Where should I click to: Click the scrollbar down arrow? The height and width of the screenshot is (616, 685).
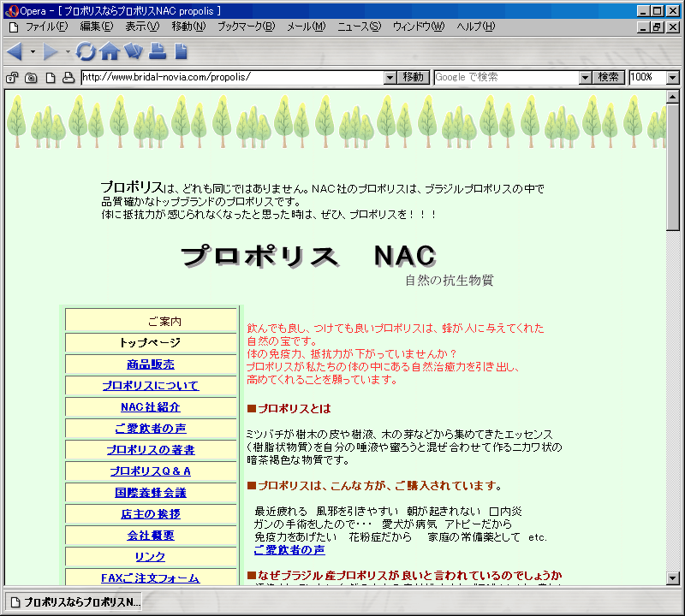(x=673, y=578)
